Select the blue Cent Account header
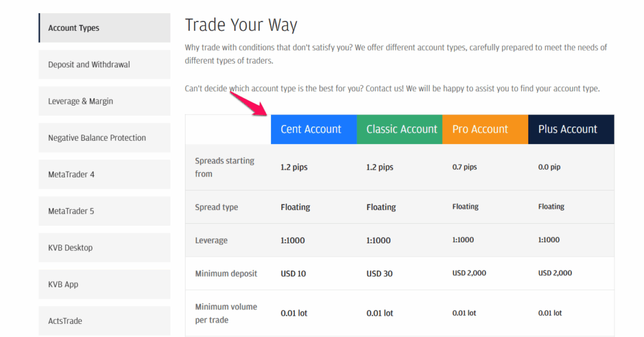This screenshot has width=644, height=337. [314, 130]
